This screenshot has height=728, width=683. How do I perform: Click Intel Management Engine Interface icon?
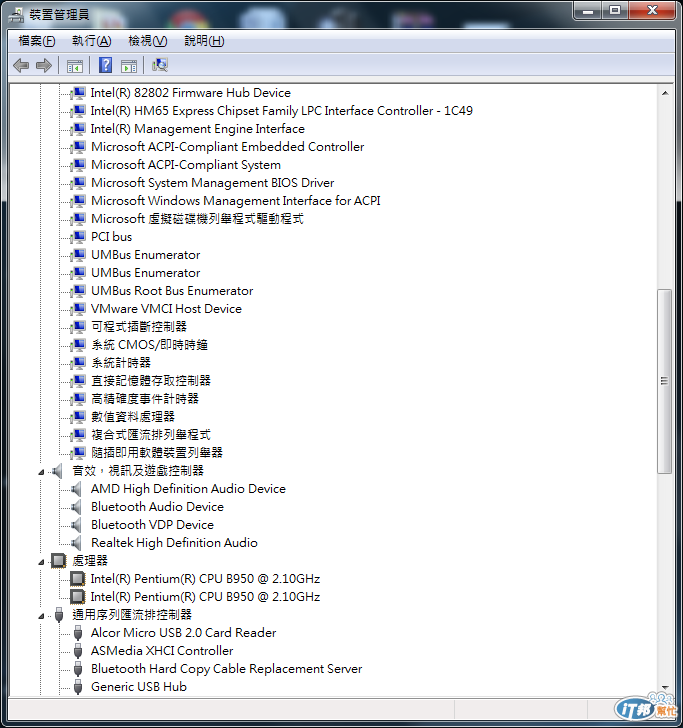click(78, 129)
